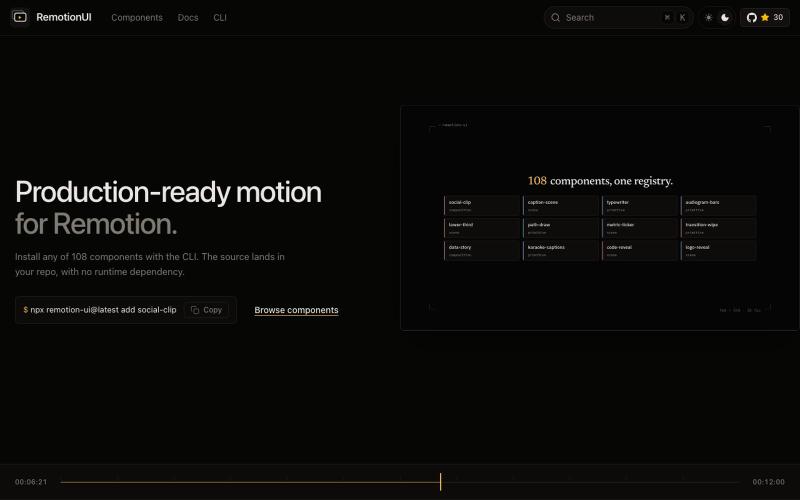Select the audiogram-bars card in preview
This screenshot has width=800, height=500.
(x=719, y=206)
